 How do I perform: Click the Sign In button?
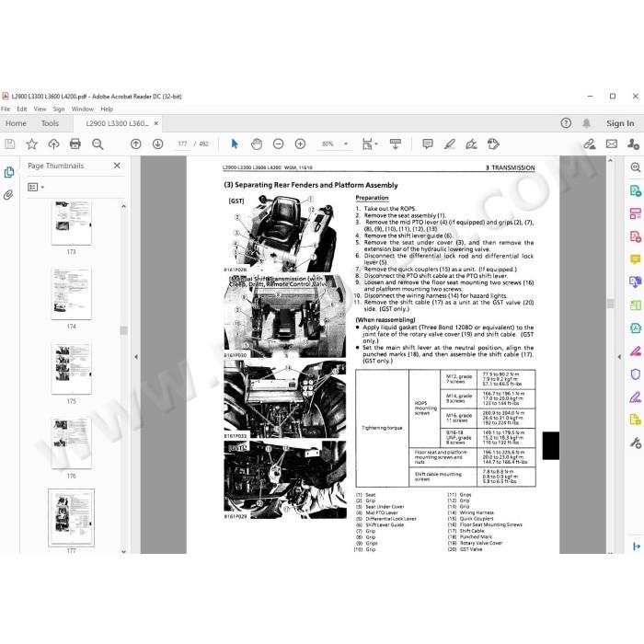point(620,123)
